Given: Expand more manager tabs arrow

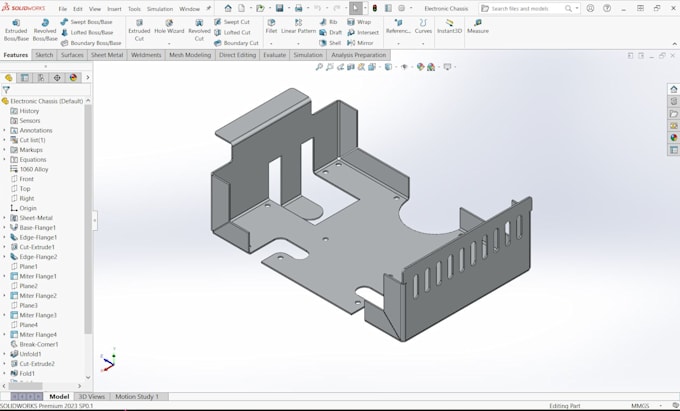Looking at the screenshot, I should pos(88,78).
